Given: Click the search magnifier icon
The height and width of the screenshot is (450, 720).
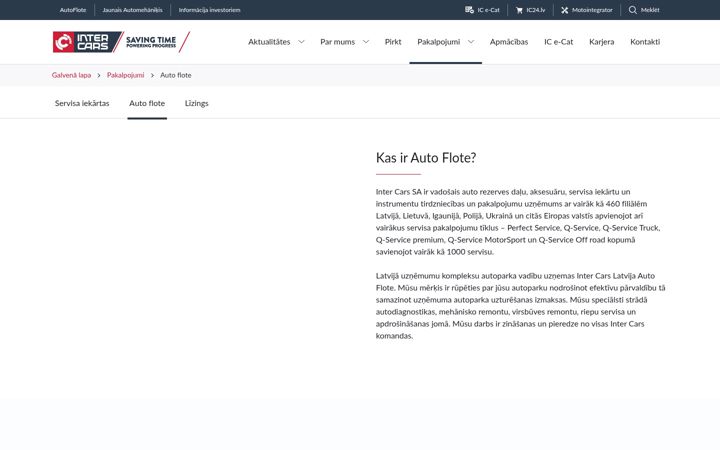Looking at the screenshot, I should (x=632, y=10).
